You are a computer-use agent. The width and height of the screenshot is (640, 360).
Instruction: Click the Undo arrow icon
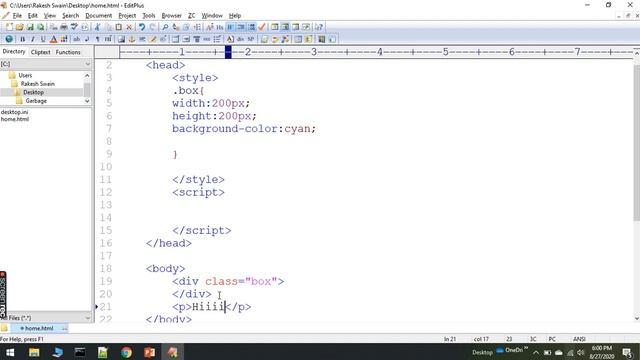(x=142, y=27)
